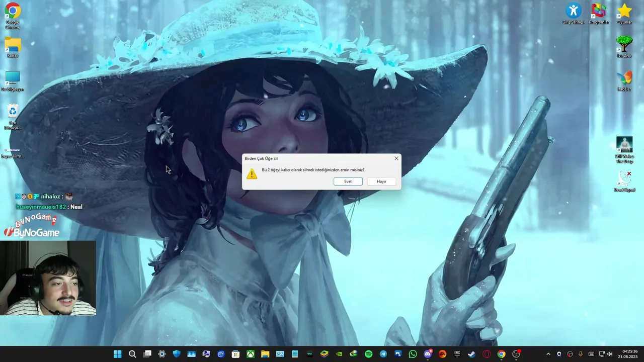This screenshot has width=644, height=362.
Task: Open NVIDIA app on the taskbar
Action: click(339, 354)
